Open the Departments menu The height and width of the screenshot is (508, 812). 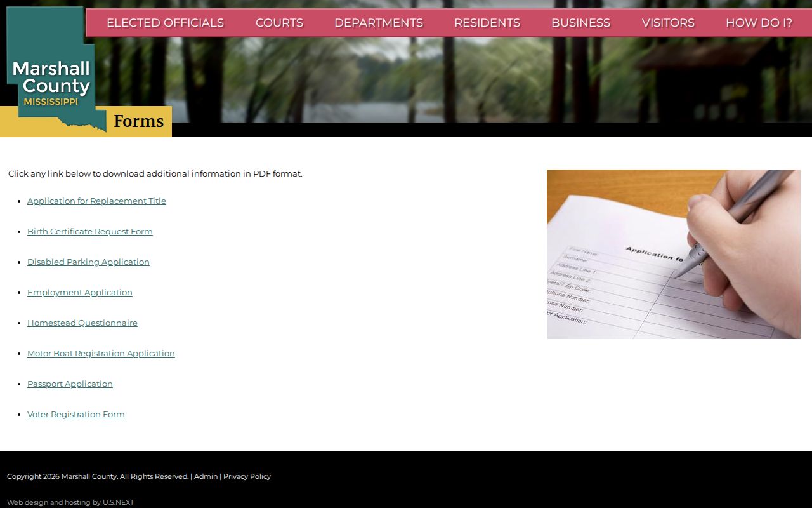tap(379, 23)
